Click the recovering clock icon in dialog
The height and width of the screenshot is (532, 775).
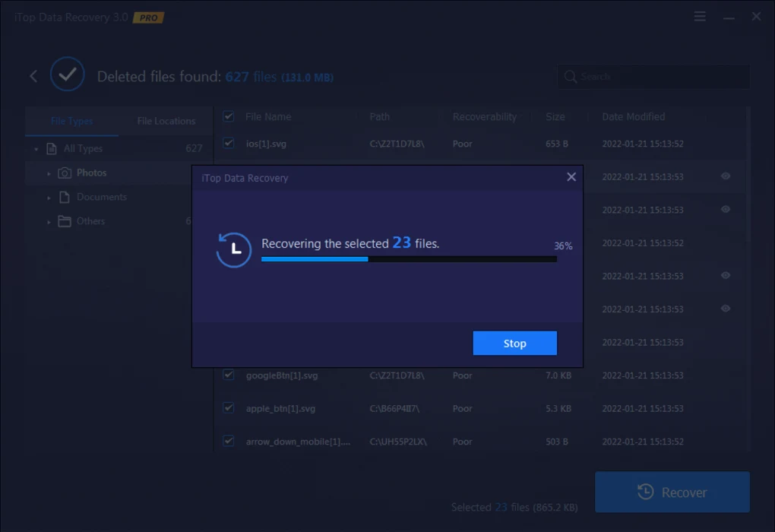tap(234, 250)
